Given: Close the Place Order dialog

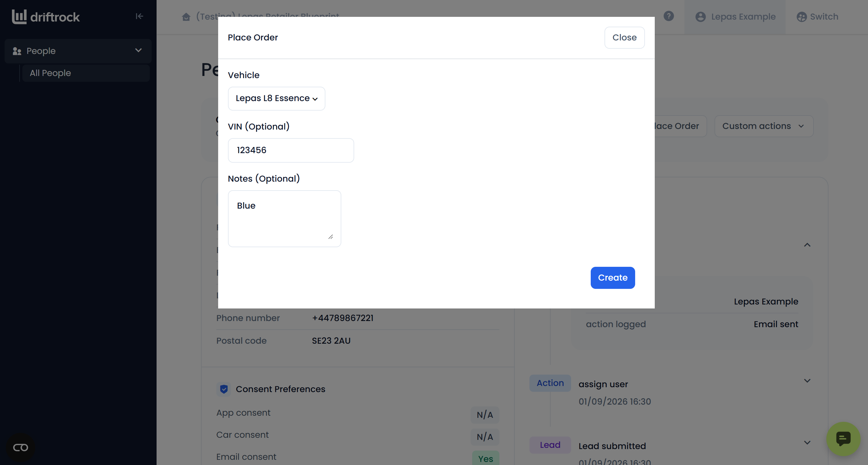Looking at the screenshot, I should [624, 37].
